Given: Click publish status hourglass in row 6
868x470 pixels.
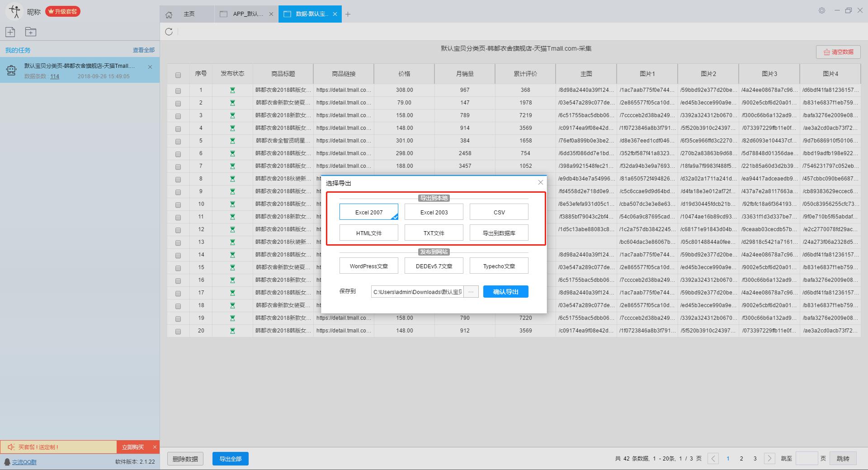Looking at the screenshot, I should 232,153.
